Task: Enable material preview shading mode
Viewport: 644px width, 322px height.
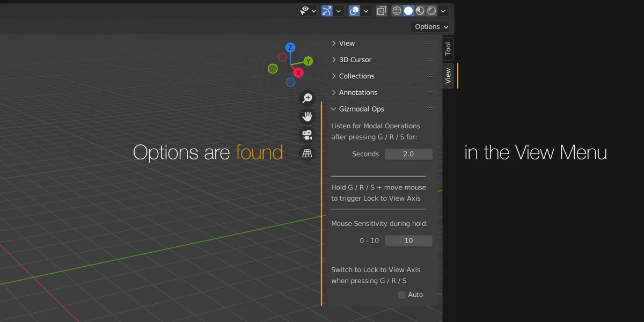Action: pos(421,11)
